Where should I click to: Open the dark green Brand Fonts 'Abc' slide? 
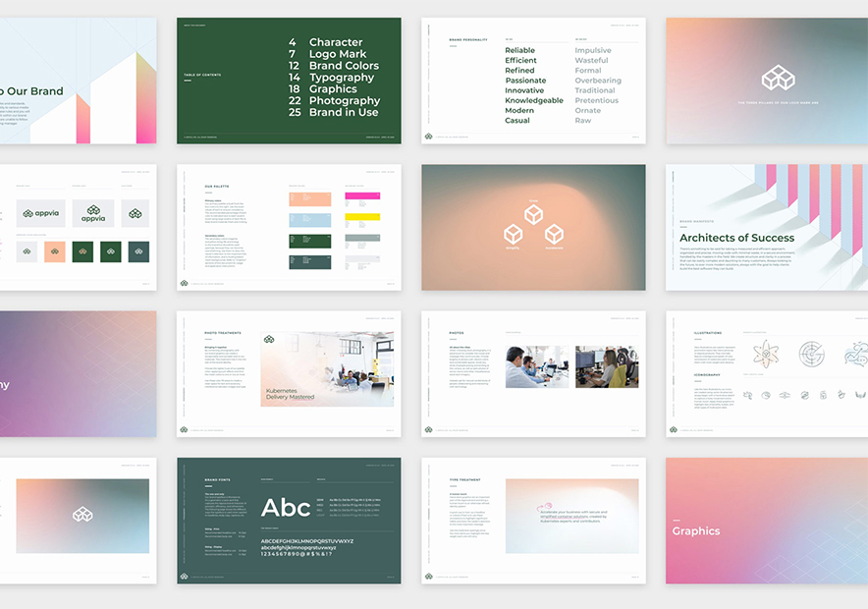click(x=289, y=521)
